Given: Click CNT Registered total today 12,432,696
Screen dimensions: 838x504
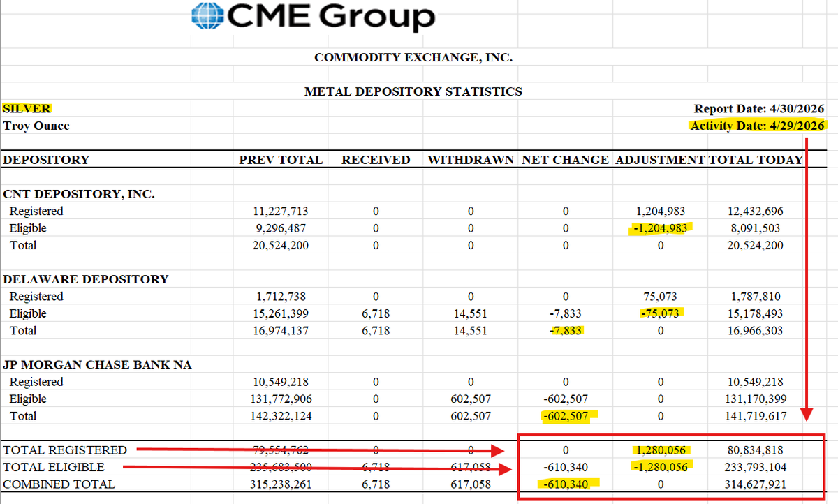Looking at the screenshot, I should (x=755, y=211).
